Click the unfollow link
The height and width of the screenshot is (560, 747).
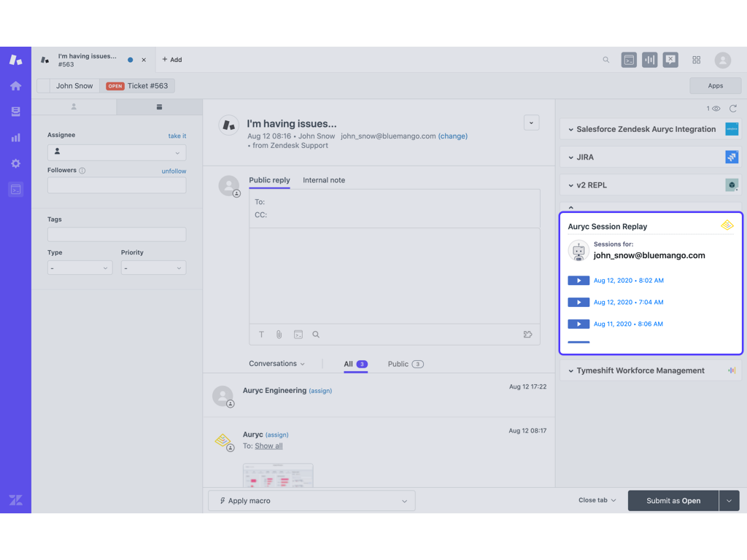(174, 171)
